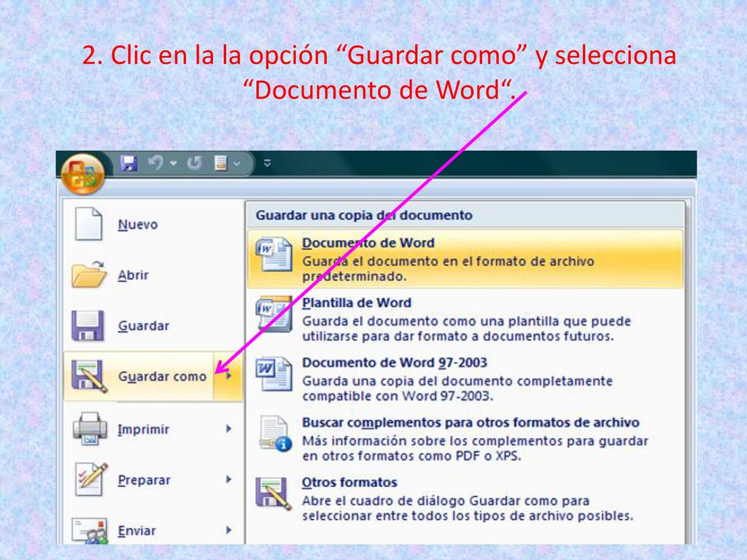This screenshot has width=747, height=560.
Task: Click text 'Abre el cuadro de diálogo Guardar como para'
Action: click(x=446, y=501)
